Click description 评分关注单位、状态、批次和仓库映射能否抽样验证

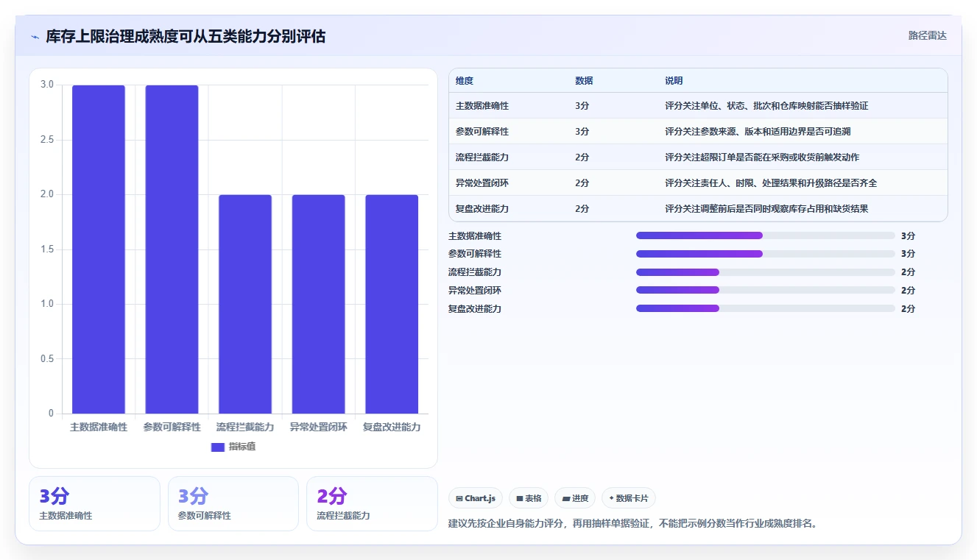(x=766, y=106)
